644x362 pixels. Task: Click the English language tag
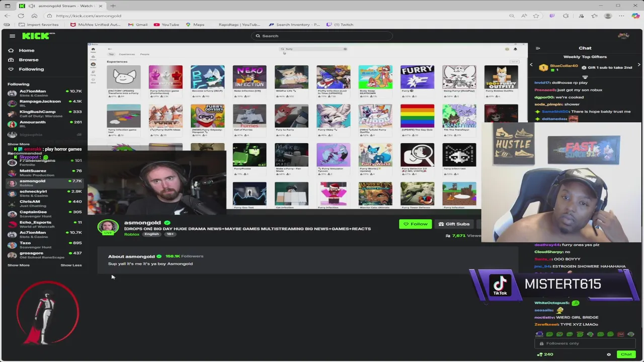151,234
